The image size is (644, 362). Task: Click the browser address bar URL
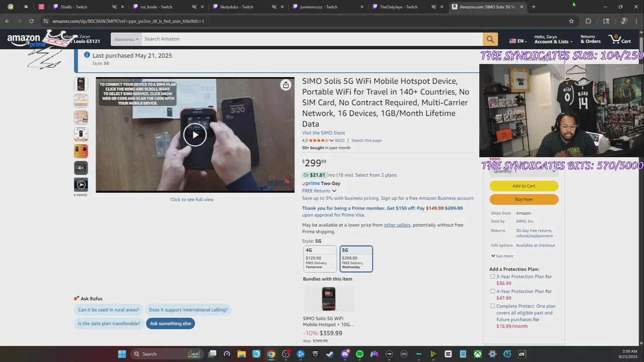click(128, 21)
